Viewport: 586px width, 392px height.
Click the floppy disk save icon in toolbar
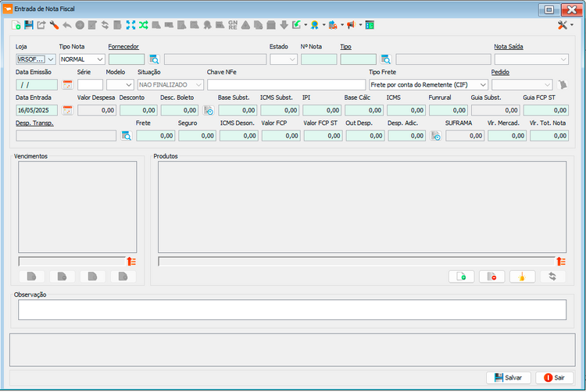[x=29, y=26]
